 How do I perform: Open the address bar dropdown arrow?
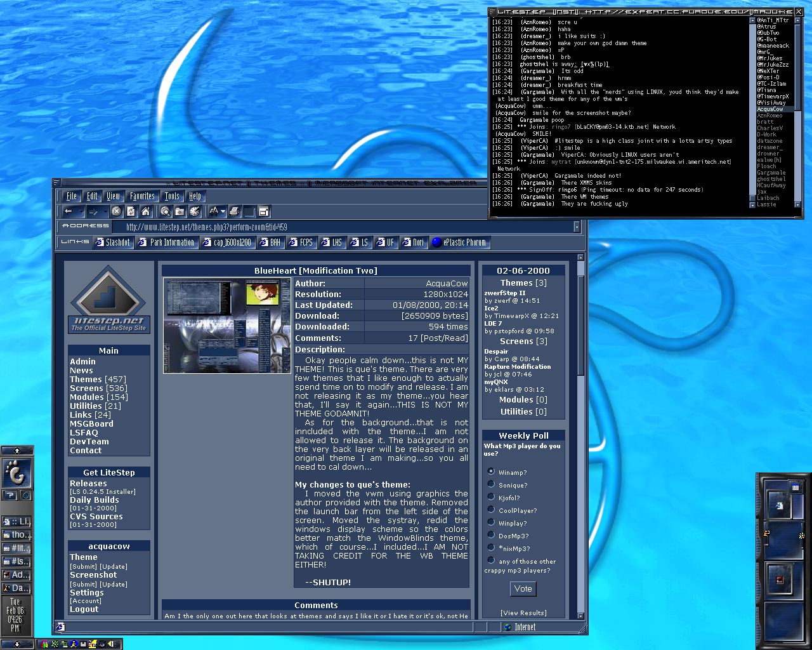click(577, 227)
